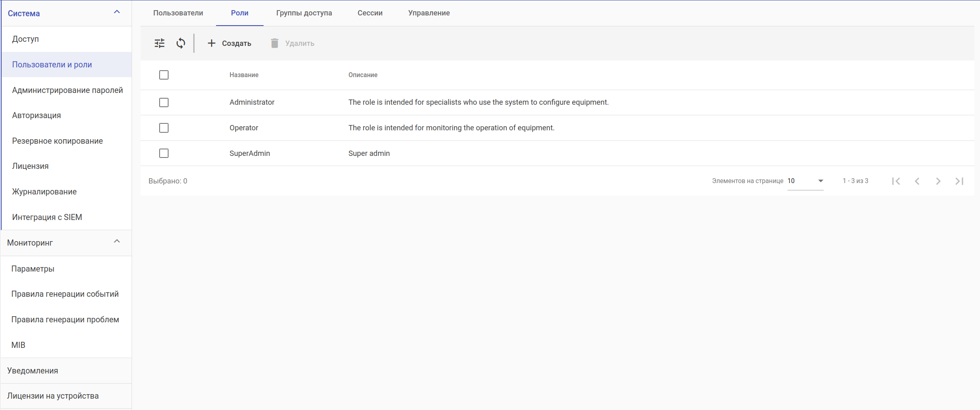
Task: Open the Группы доступа tab
Action: tap(304, 13)
